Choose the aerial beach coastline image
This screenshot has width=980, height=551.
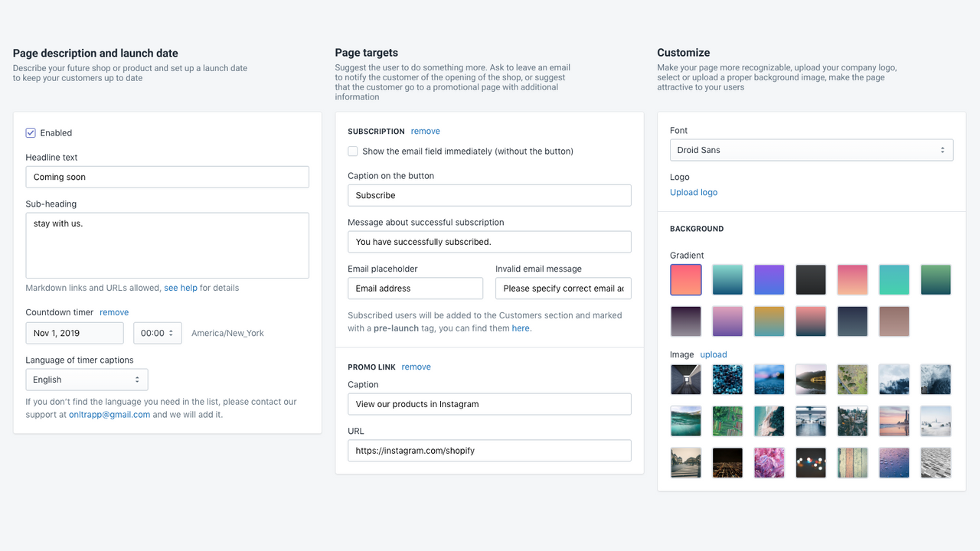pyautogui.click(x=769, y=421)
